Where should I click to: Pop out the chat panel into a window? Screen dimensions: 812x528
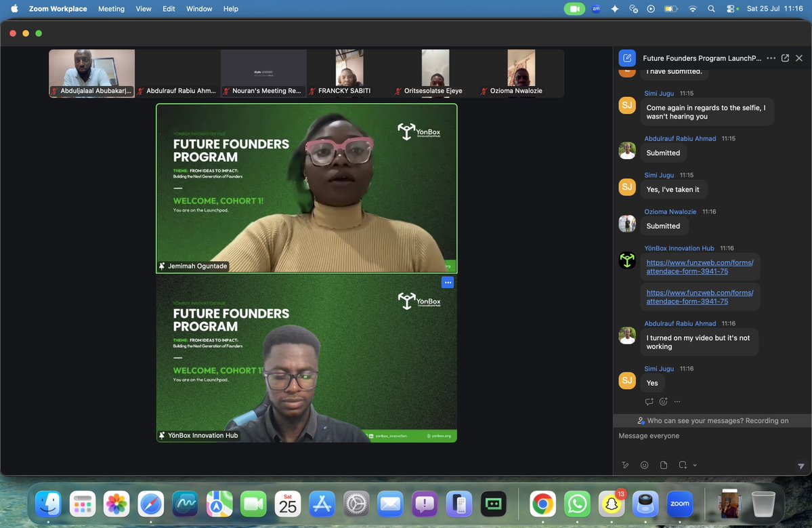[785, 58]
